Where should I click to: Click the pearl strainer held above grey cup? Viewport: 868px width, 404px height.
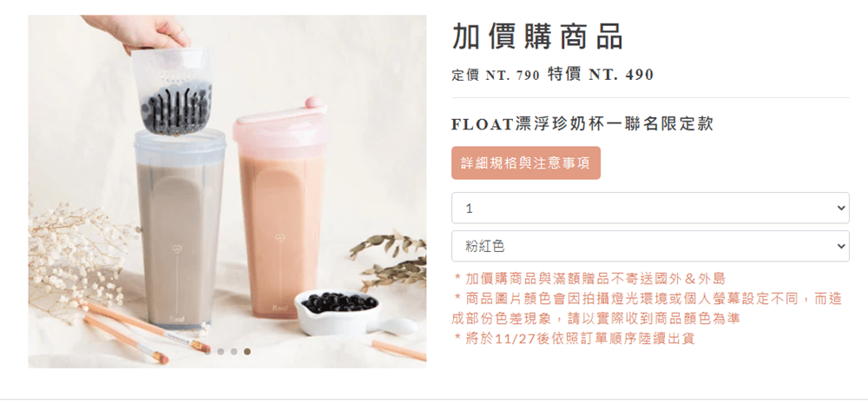click(x=172, y=91)
